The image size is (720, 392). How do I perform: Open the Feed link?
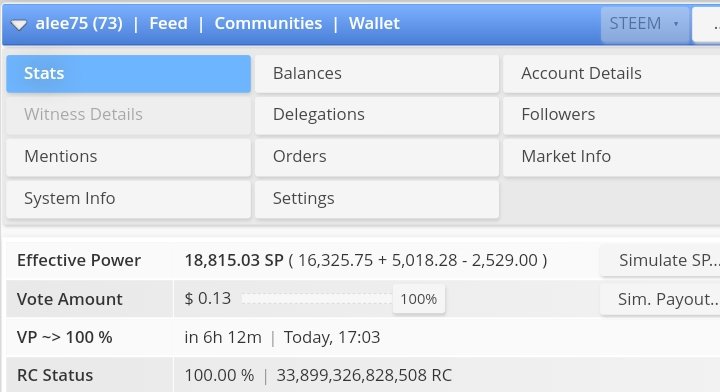(169, 23)
